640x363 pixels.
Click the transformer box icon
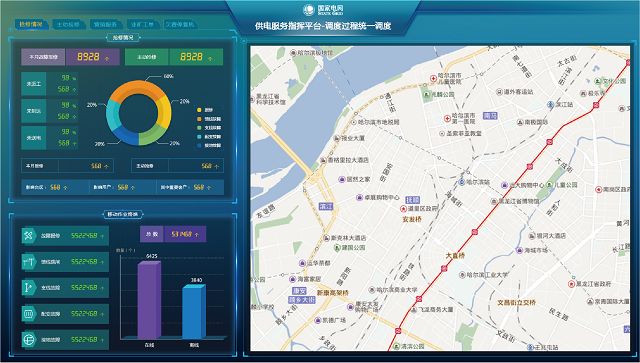pos(28,314)
